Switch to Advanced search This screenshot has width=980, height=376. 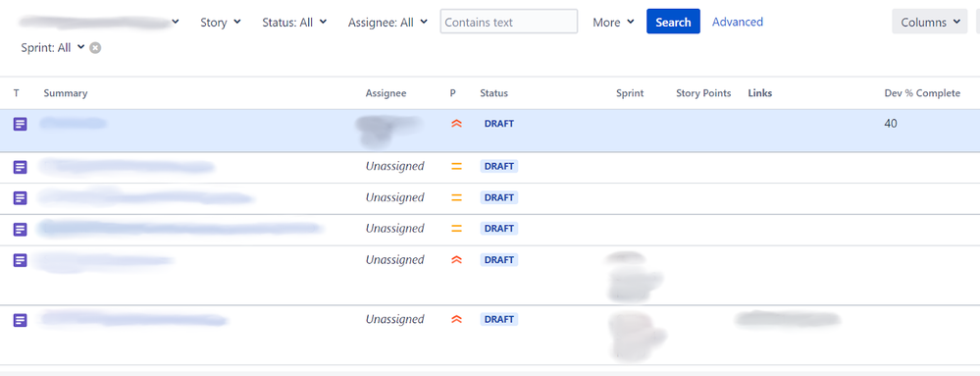click(x=738, y=22)
